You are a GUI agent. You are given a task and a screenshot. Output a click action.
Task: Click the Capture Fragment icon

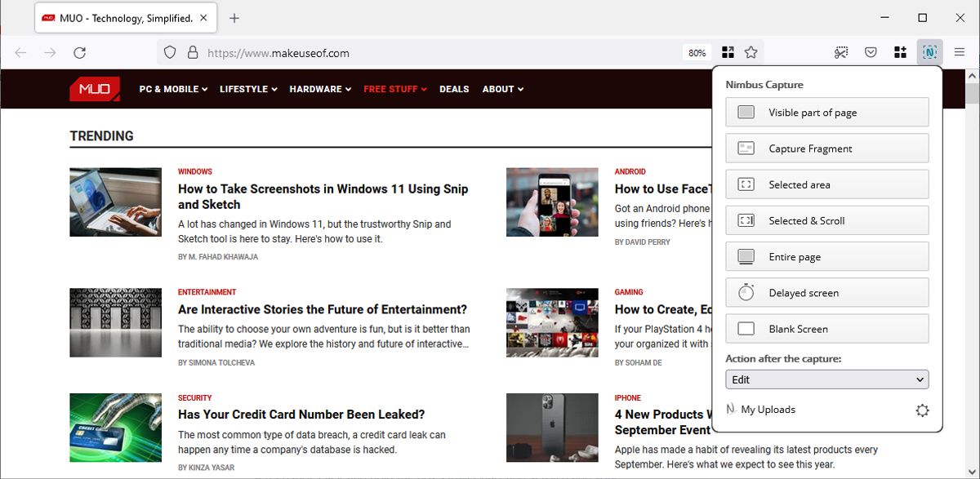pos(746,149)
